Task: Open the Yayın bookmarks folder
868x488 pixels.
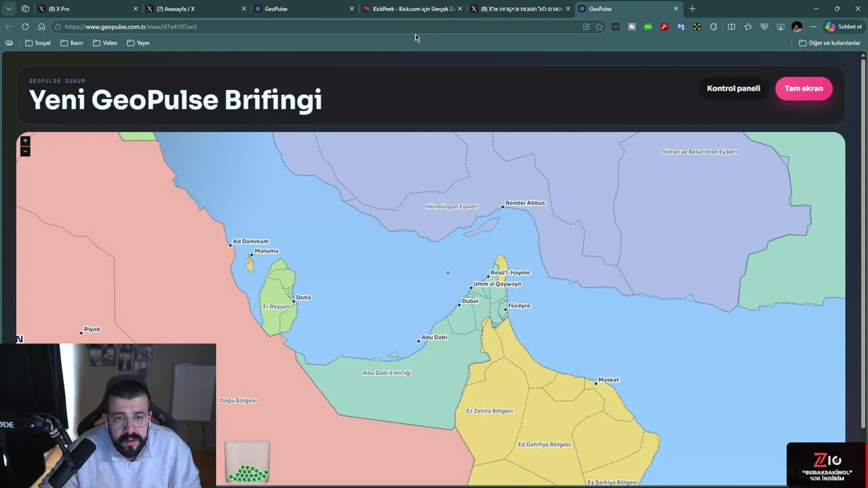Action: click(x=138, y=43)
